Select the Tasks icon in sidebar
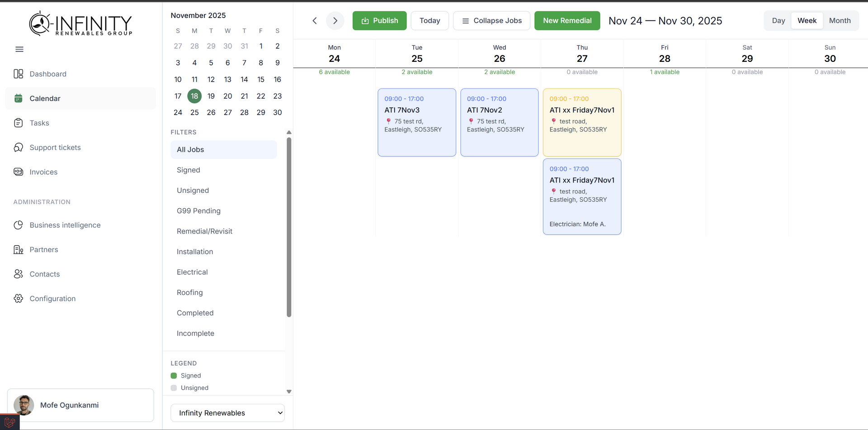The height and width of the screenshot is (430, 868). (x=19, y=122)
